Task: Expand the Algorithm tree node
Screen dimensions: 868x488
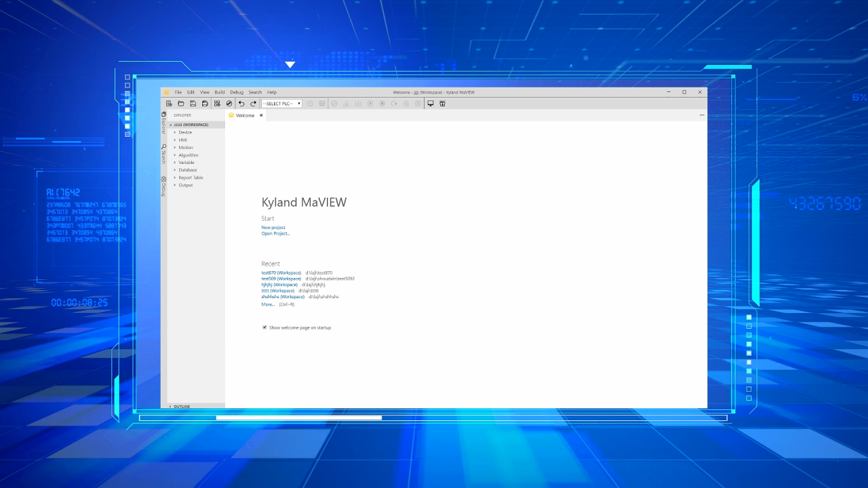Action: (x=175, y=155)
